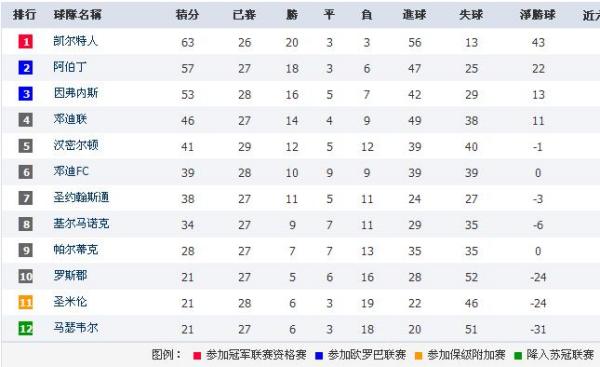The image size is (600, 367).
Task: Click the 球隊名稱 column header
Action: 77,15
